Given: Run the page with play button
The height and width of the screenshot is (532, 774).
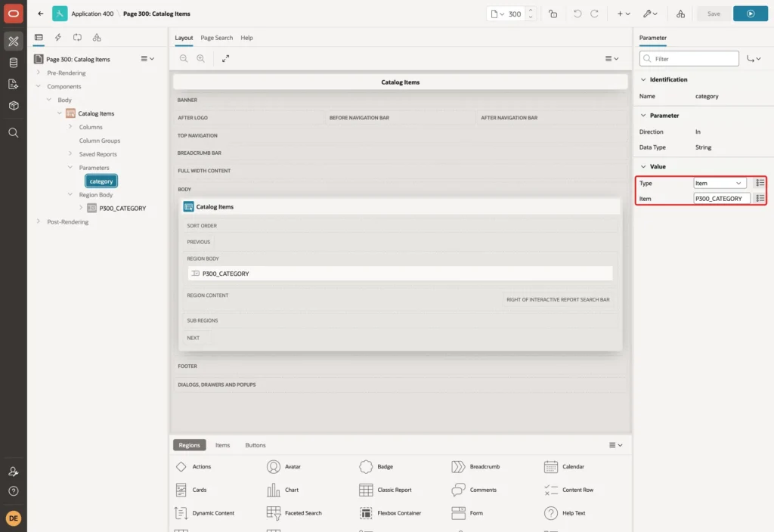Looking at the screenshot, I should click(751, 14).
